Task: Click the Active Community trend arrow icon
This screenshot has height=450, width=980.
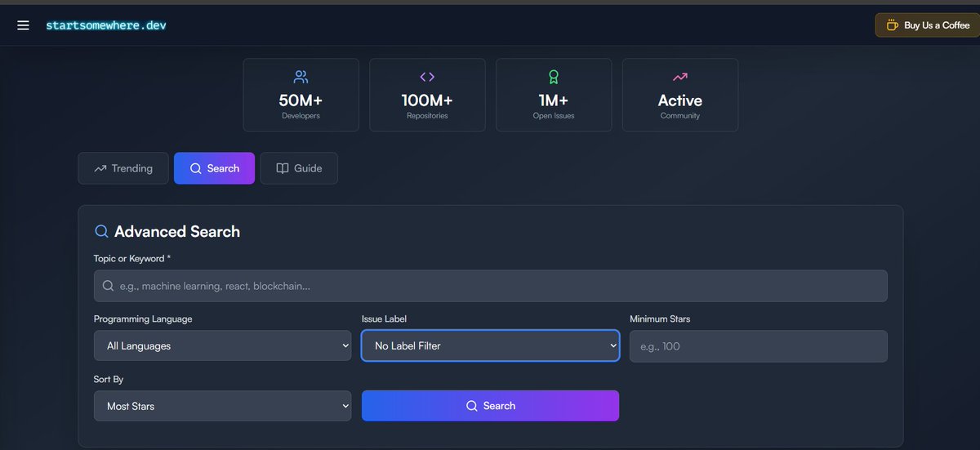Action: click(x=680, y=77)
